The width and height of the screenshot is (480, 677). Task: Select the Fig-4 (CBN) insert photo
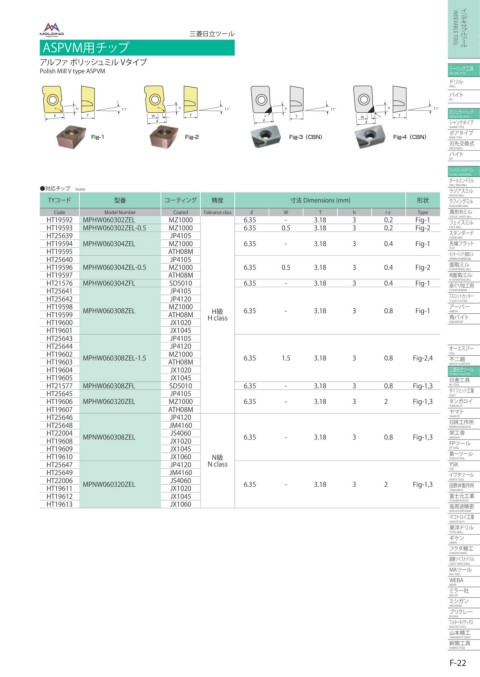tap(369, 137)
